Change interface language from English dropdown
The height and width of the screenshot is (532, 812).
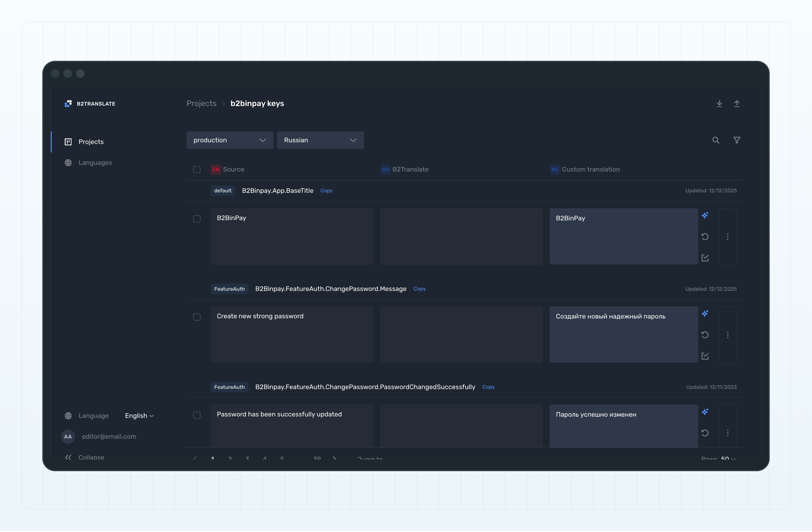[x=139, y=416]
